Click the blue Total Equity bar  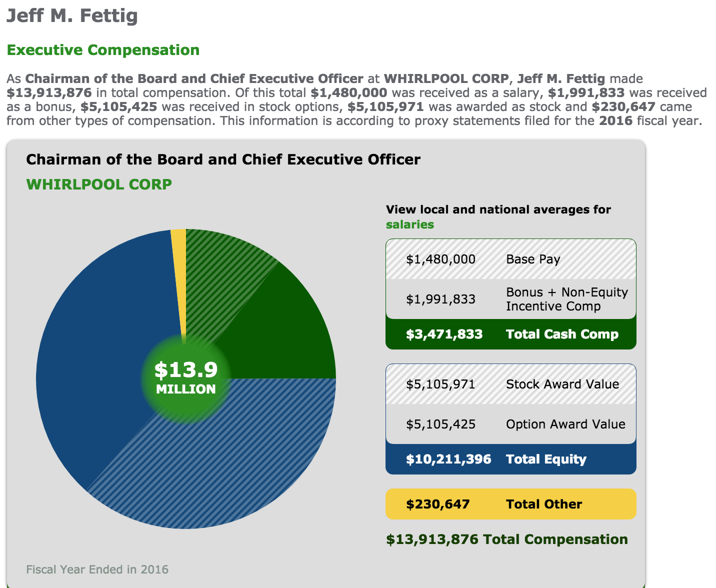tap(510, 459)
